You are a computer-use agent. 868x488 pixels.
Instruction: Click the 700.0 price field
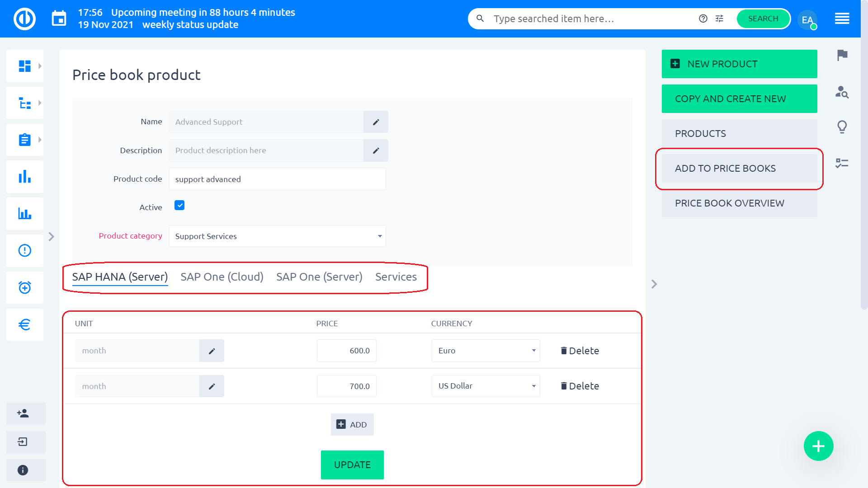pos(346,386)
